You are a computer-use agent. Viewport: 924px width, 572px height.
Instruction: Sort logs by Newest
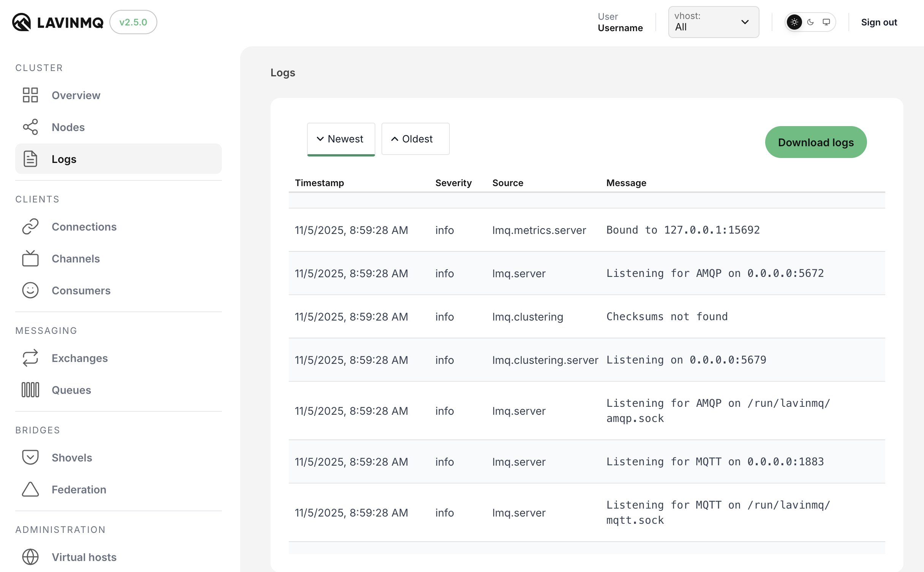pos(341,139)
